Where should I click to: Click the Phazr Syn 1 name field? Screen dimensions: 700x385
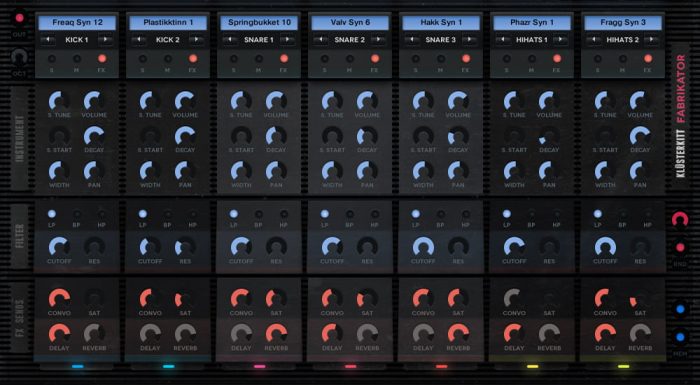[532, 22]
